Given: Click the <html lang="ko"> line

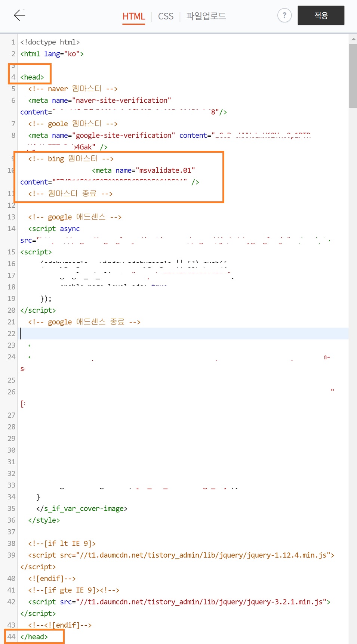Looking at the screenshot, I should coord(52,54).
